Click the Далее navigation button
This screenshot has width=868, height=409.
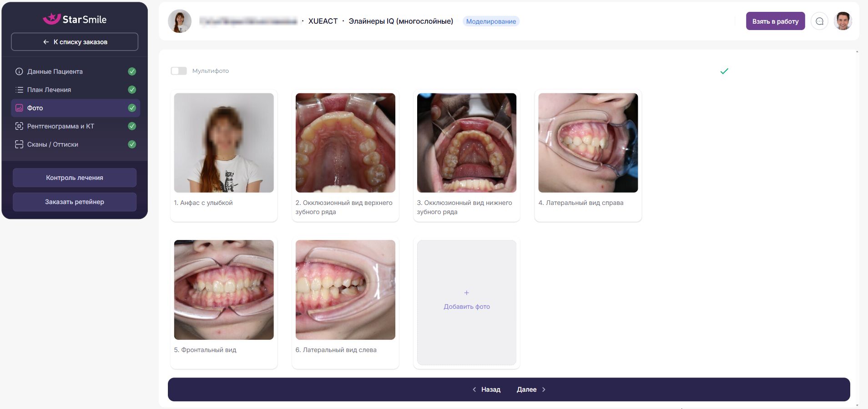point(531,389)
